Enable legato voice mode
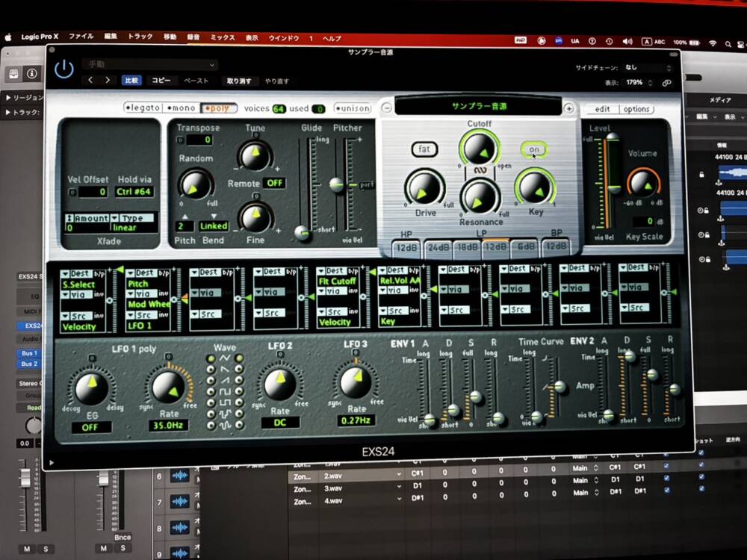 coord(143,108)
